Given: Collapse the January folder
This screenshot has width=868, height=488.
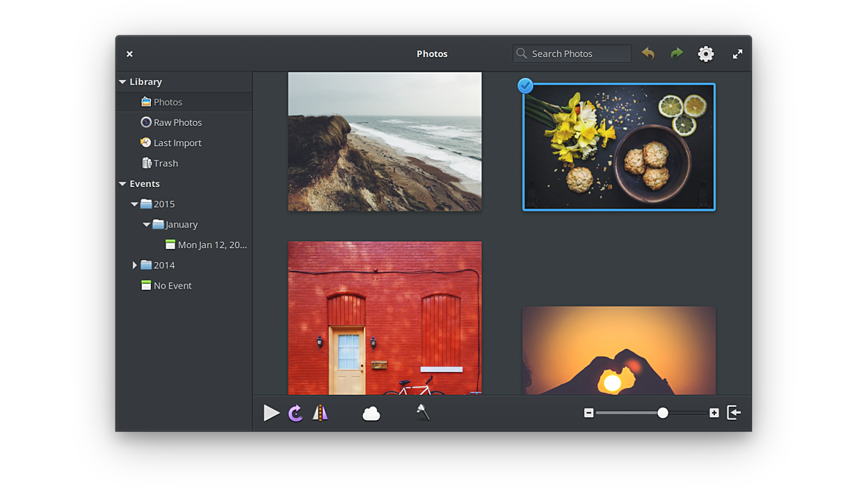Looking at the screenshot, I should tap(146, 225).
